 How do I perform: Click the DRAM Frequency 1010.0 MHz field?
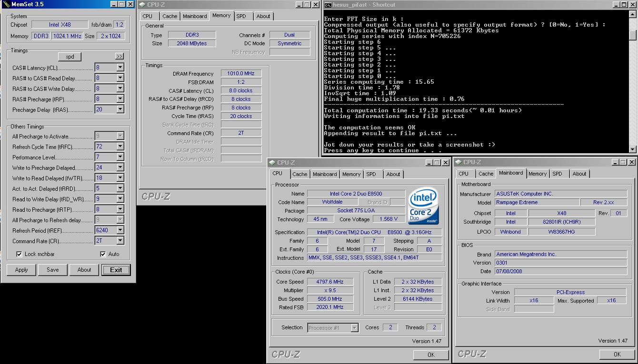pos(241,73)
